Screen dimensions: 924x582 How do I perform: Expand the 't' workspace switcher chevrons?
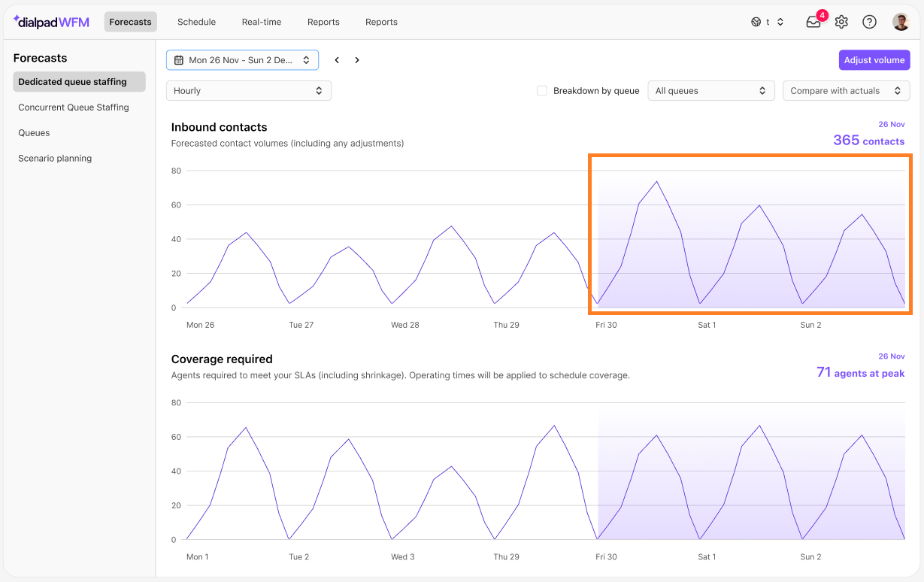pos(780,22)
